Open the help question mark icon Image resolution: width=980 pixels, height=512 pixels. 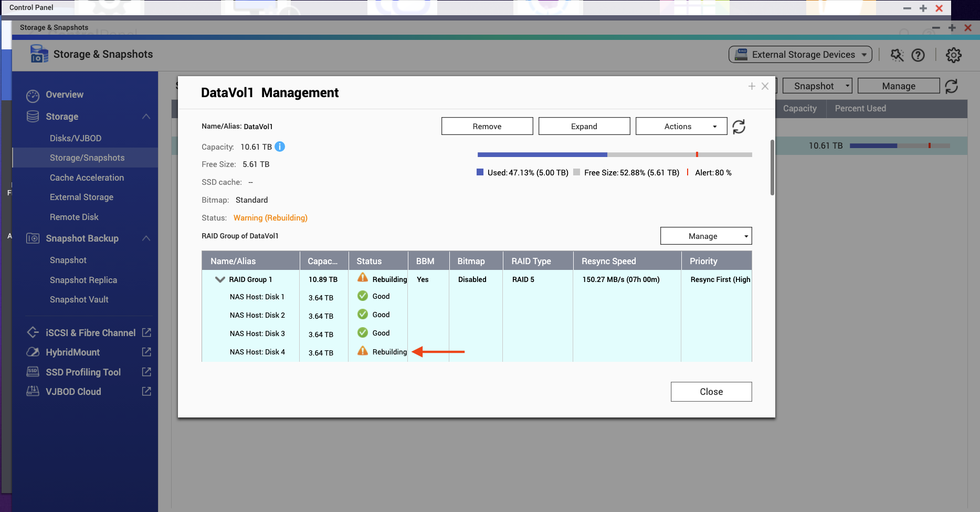tap(918, 55)
